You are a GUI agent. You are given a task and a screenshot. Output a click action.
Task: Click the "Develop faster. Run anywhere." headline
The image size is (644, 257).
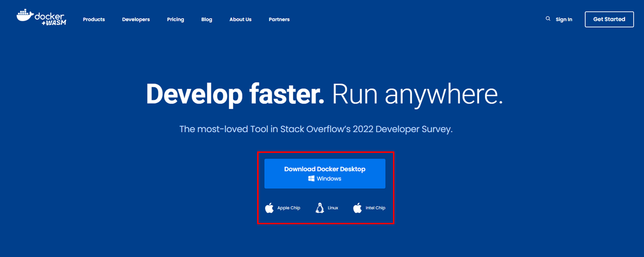(325, 94)
